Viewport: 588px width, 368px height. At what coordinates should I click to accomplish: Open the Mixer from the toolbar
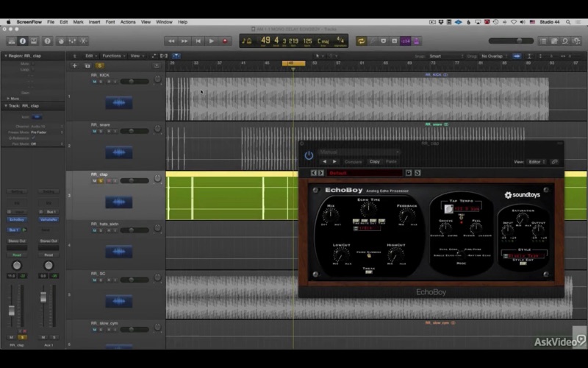(x=72, y=41)
